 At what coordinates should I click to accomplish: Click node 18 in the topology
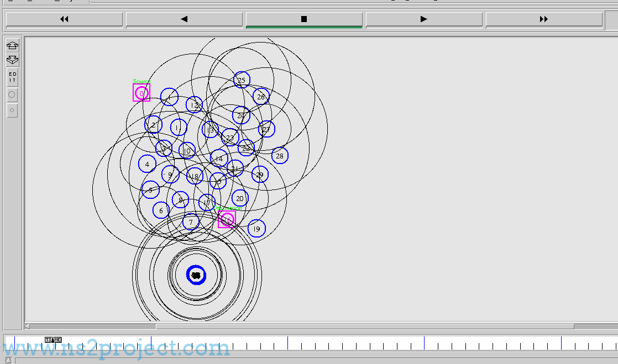pyautogui.click(x=195, y=176)
